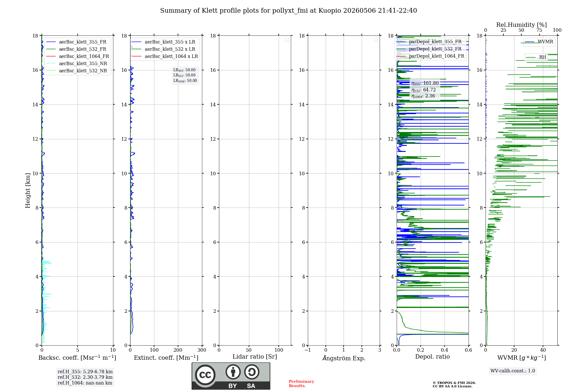Click the 'Depol. ratio' axis label
577x392 pixels.
[x=432, y=357]
